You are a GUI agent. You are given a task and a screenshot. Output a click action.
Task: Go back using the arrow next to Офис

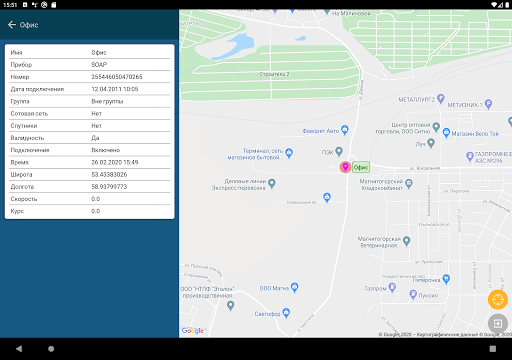pos(12,25)
